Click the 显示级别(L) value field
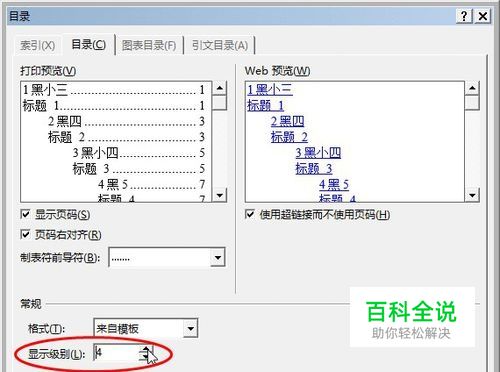 tap(116, 353)
